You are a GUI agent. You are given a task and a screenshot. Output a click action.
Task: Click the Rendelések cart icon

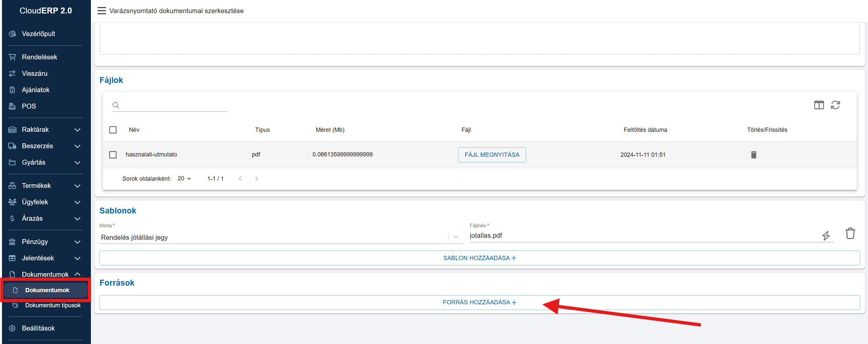[12, 57]
